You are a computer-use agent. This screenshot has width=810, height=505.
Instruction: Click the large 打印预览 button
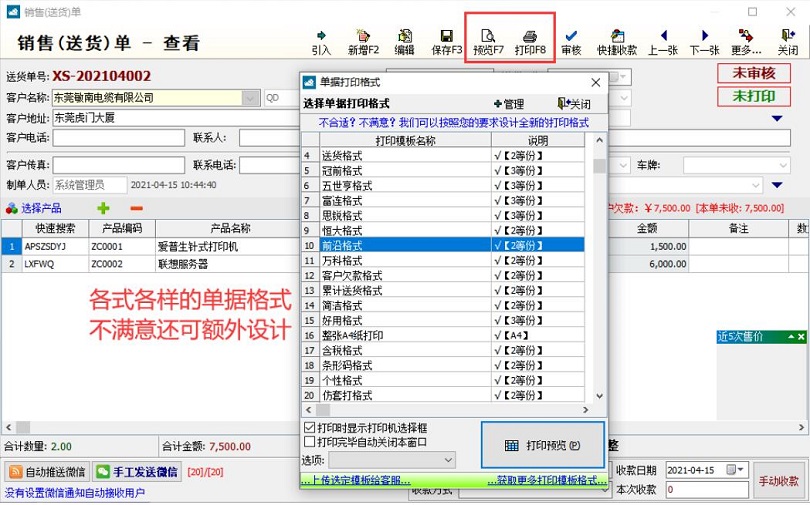[x=542, y=445]
